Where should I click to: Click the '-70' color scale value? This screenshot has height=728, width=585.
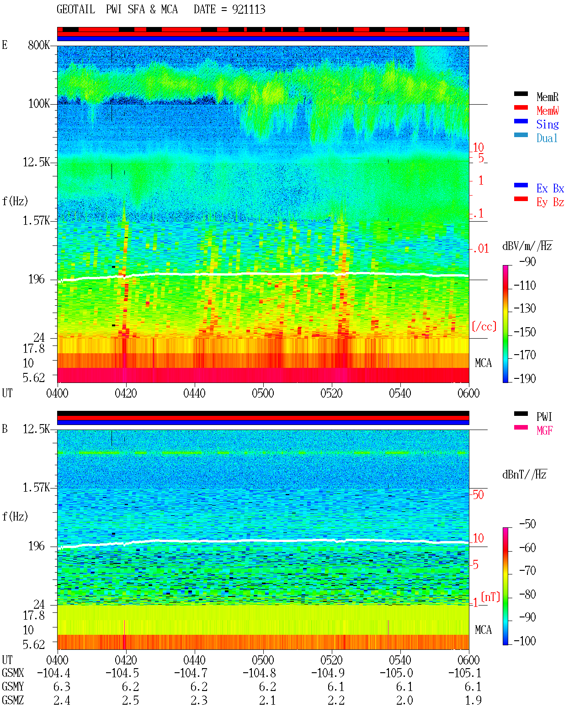pos(527,571)
